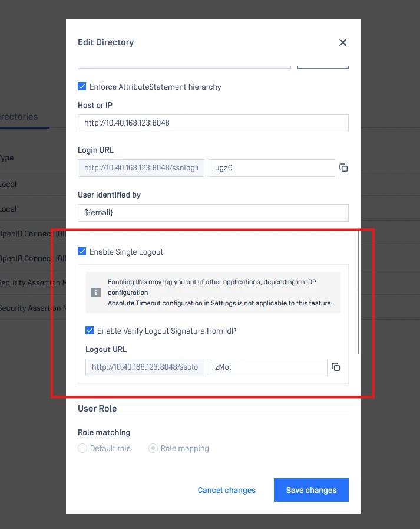Click the Save changes button
Screen dimensions: 420x529
click(x=311, y=490)
